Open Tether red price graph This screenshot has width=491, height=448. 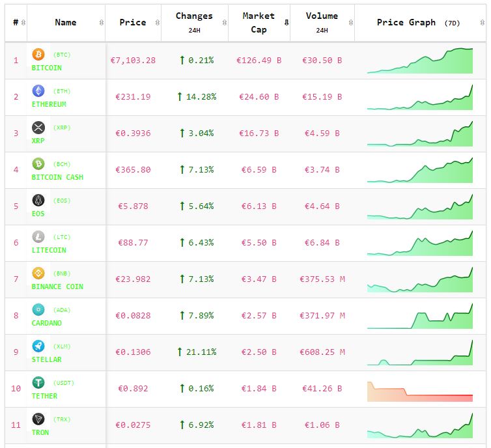(420, 391)
